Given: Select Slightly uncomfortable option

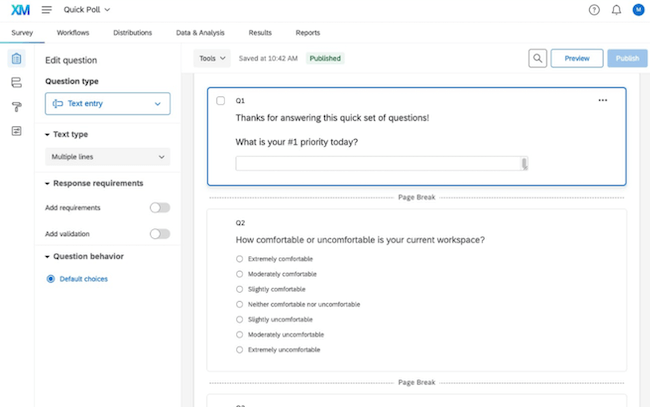Looking at the screenshot, I should tap(240, 320).
